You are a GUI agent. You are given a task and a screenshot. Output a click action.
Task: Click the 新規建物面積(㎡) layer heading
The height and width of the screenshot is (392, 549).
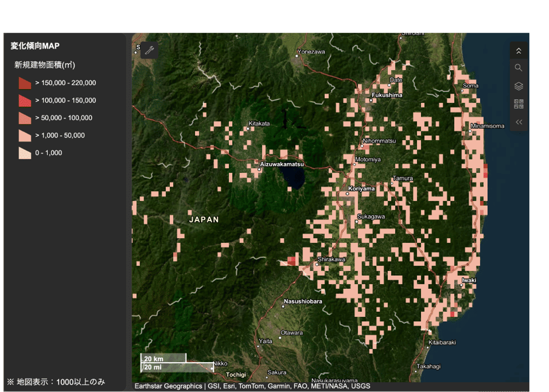[45, 65]
